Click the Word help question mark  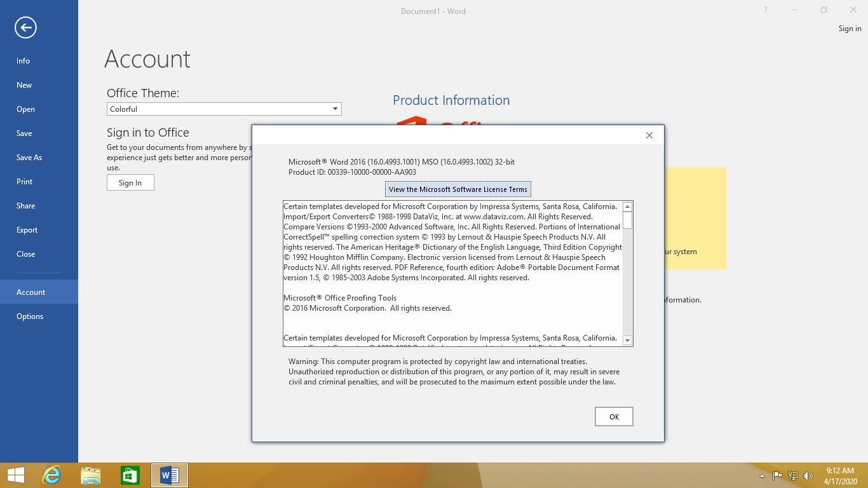(766, 10)
